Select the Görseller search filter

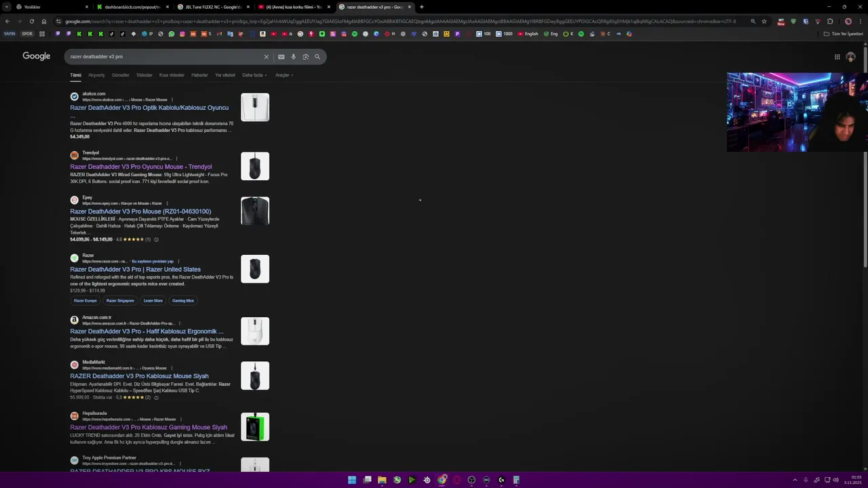121,75
